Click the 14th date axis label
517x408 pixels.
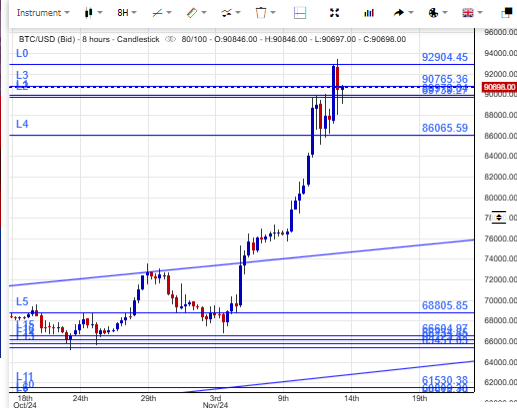pos(351,398)
